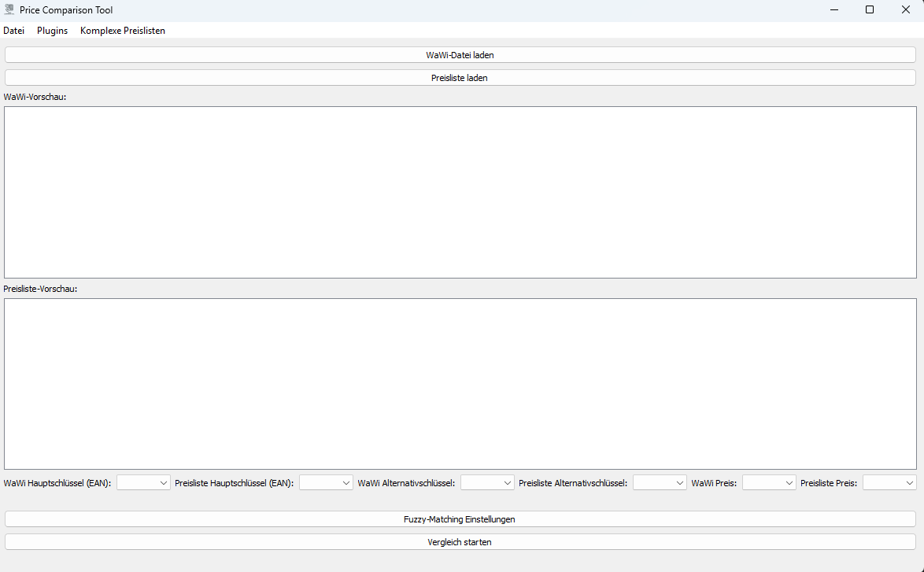Open the Datei menu
The width and height of the screenshot is (924, 572).
[x=14, y=31]
